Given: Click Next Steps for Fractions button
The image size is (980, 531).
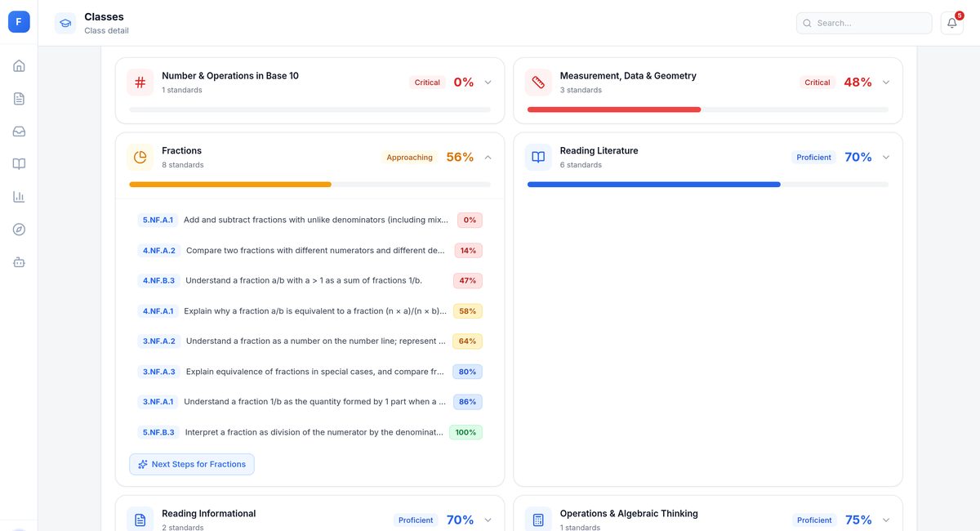Looking at the screenshot, I should [192, 464].
